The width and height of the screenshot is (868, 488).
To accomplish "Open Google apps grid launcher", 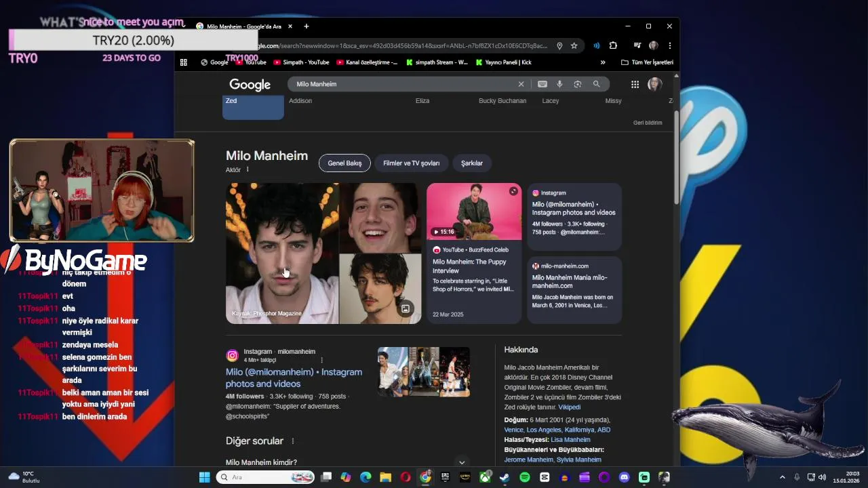I will 635,84.
